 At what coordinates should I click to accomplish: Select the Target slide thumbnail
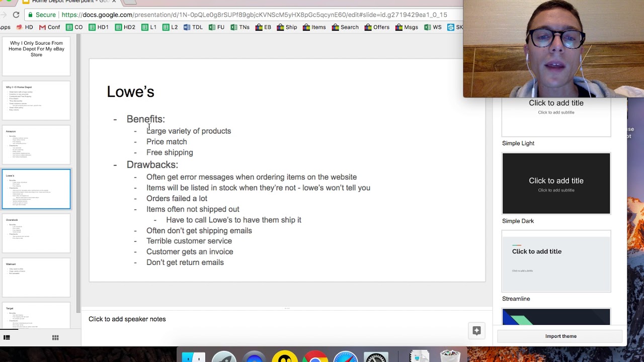click(36, 316)
